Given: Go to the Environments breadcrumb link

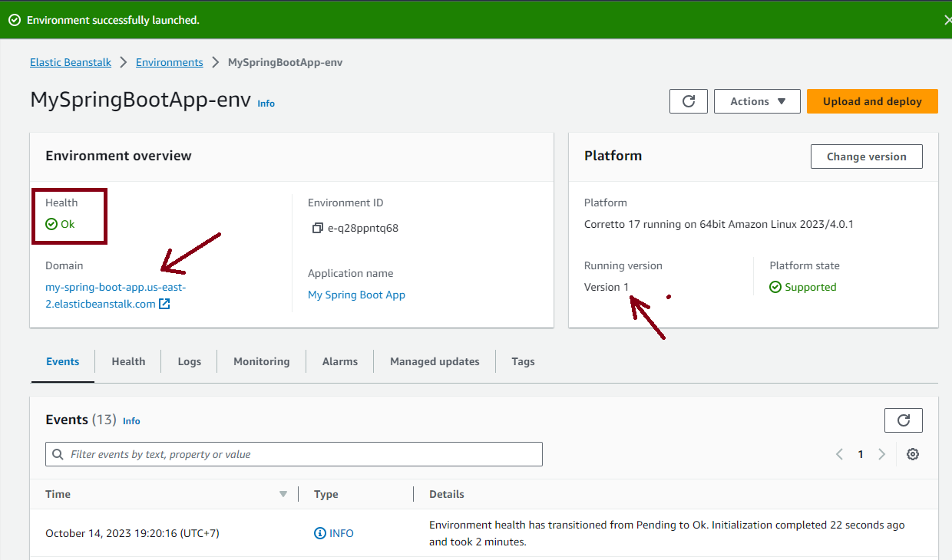Looking at the screenshot, I should pyautogui.click(x=170, y=62).
